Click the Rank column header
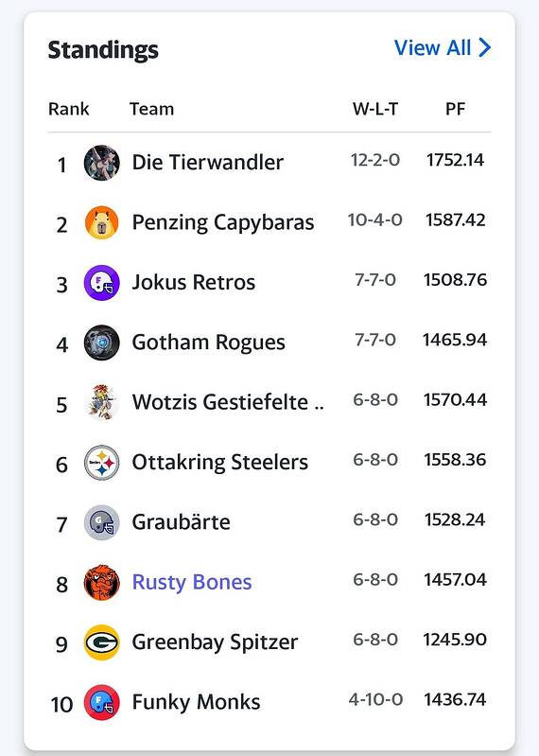The height and width of the screenshot is (756, 539). pyautogui.click(x=68, y=109)
